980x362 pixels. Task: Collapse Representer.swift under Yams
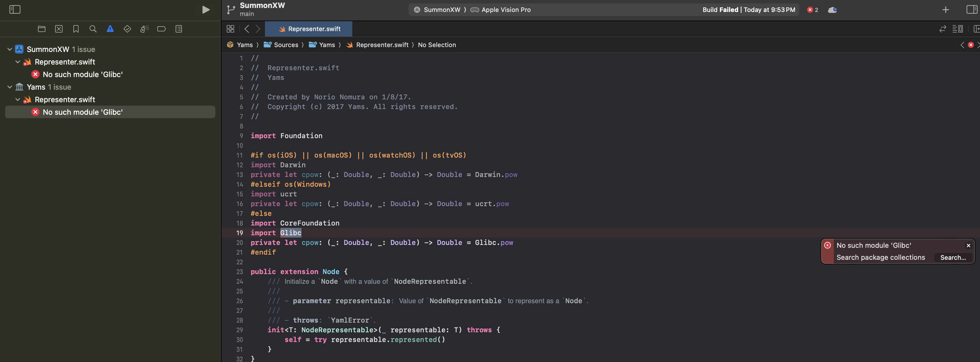[17, 100]
